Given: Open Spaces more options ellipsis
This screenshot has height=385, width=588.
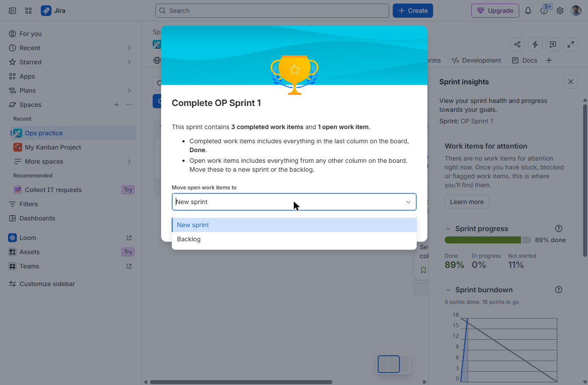Looking at the screenshot, I should coord(129,105).
